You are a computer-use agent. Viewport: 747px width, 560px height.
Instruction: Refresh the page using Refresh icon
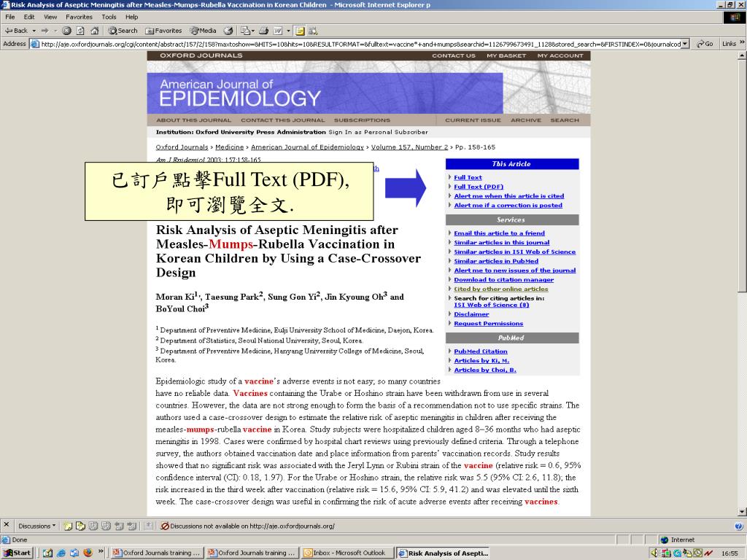point(80,31)
